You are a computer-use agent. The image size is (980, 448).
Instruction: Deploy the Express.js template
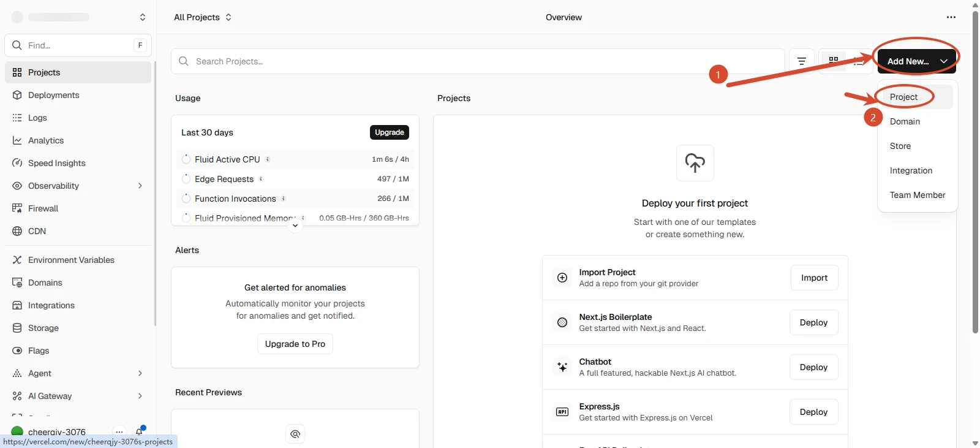pos(814,412)
